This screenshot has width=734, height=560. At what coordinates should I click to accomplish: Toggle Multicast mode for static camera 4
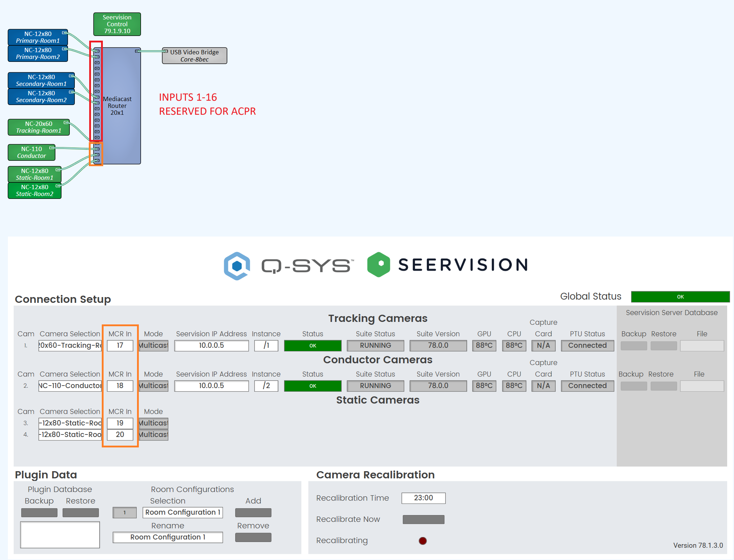point(154,435)
